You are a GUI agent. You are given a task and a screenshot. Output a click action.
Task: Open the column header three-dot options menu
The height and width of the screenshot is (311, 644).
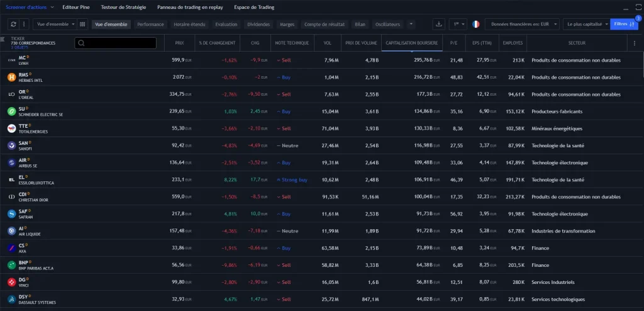(x=636, y=43)
